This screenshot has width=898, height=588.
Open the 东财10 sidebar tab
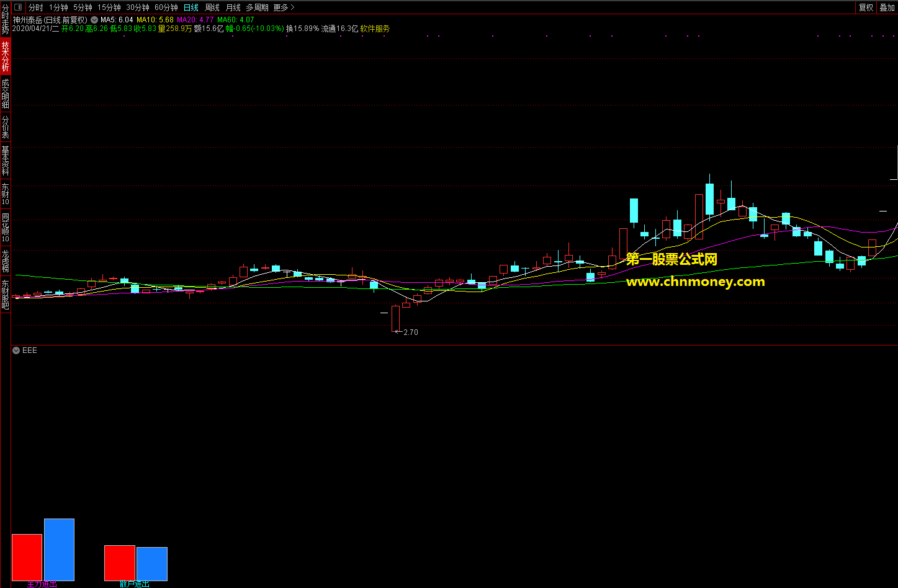pyautogui.click(x=5, y=194)
